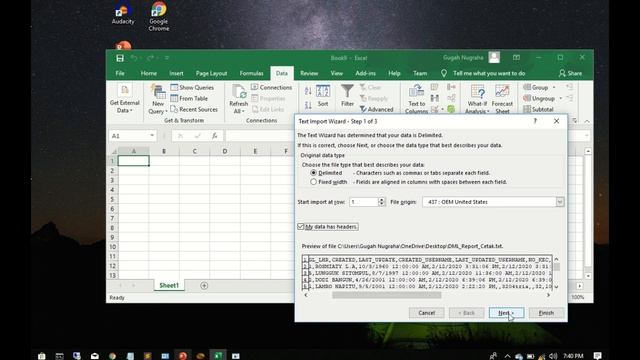
Task: Select the Sheet1 sheet tab
Action: pos(169,286)
